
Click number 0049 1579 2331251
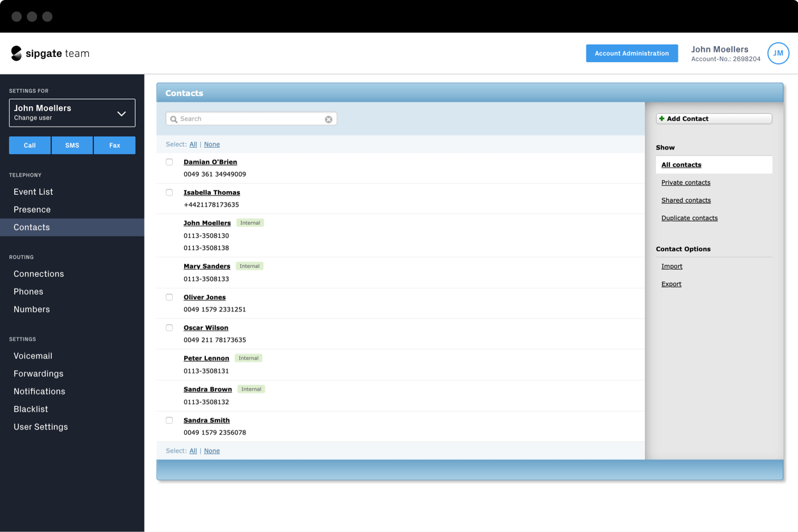pos(215,309)
